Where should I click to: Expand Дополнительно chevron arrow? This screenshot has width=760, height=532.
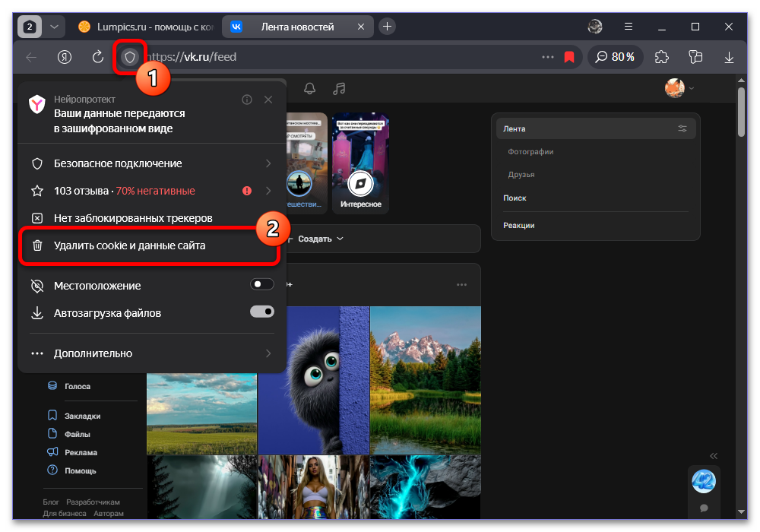(x=268, y=353)
